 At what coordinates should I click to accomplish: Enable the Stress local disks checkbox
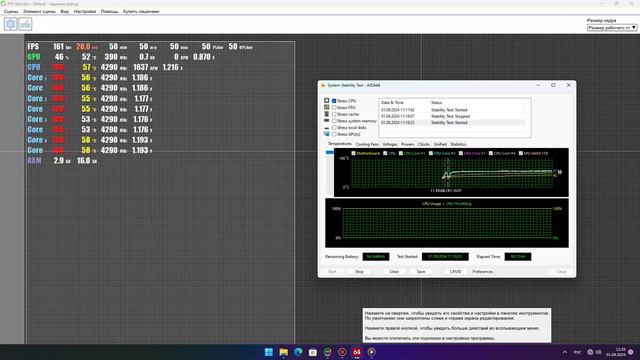click(334, 127)
